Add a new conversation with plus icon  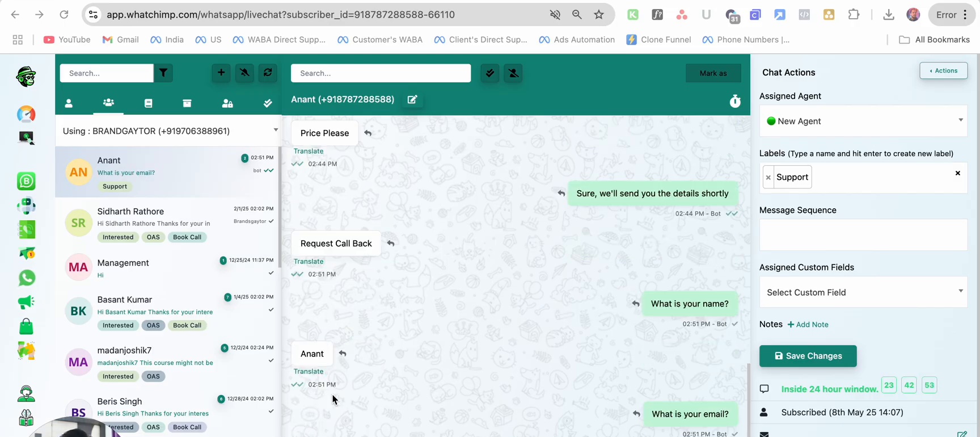click(x=221, y=73)
